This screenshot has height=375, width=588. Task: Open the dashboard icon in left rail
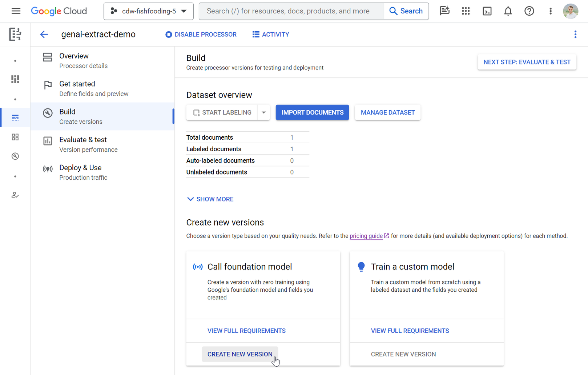(15, 79)
